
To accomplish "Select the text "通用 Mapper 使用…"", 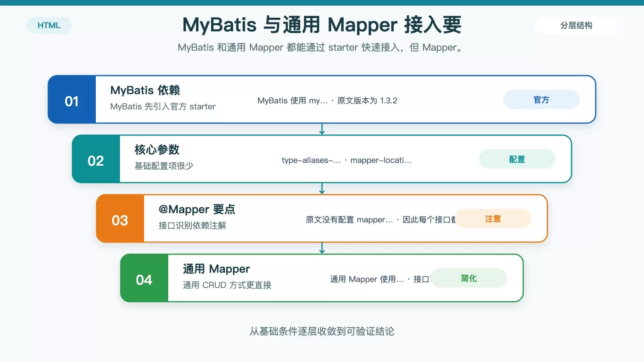I will 367,279.
